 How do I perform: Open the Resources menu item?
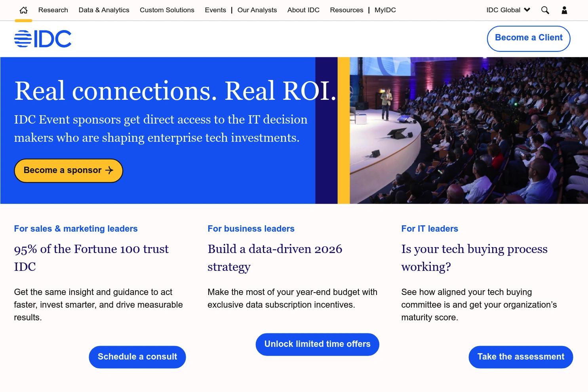346,10
